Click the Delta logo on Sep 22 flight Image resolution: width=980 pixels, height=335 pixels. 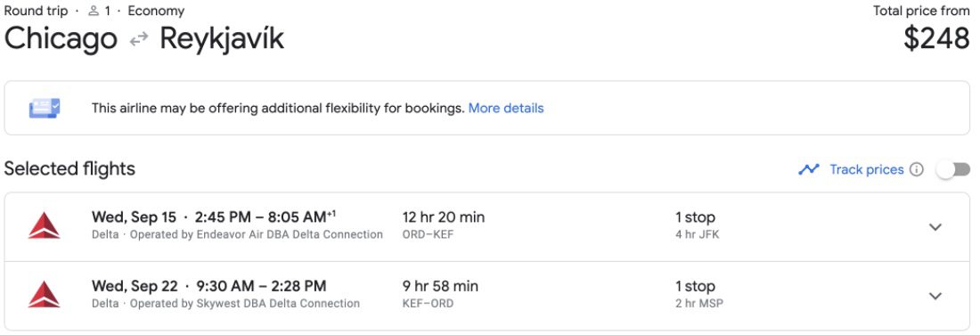(44, 294)
